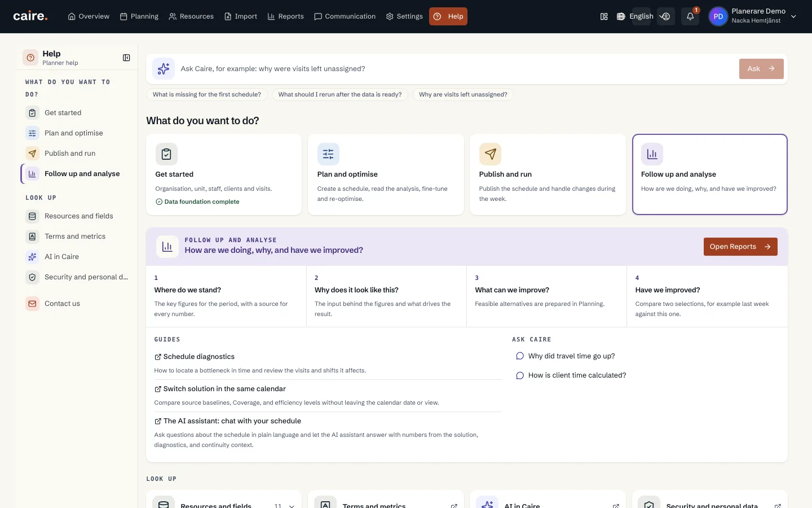Screen dimensions: 812x508
Task: Open notifications via the bell icon
Action: (x=690, y=16)
